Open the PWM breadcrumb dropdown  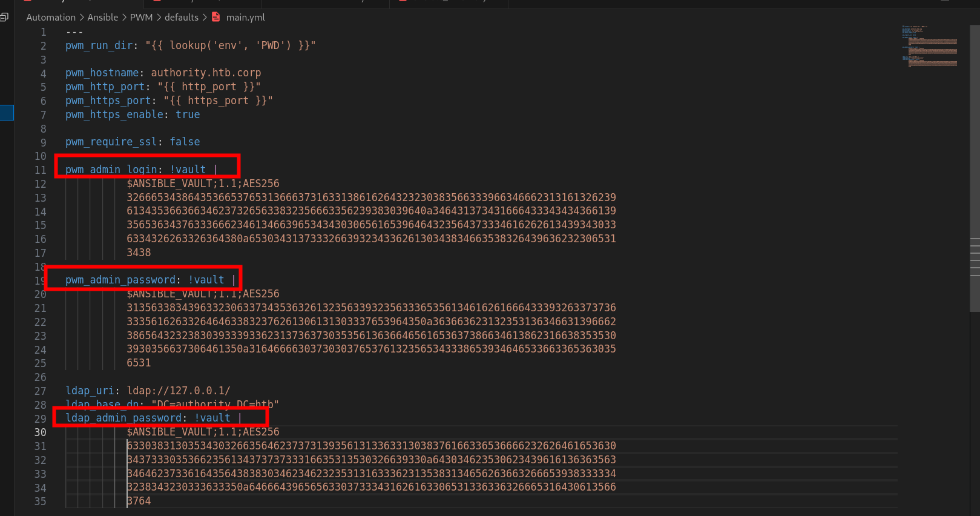(x=141, y=17)
